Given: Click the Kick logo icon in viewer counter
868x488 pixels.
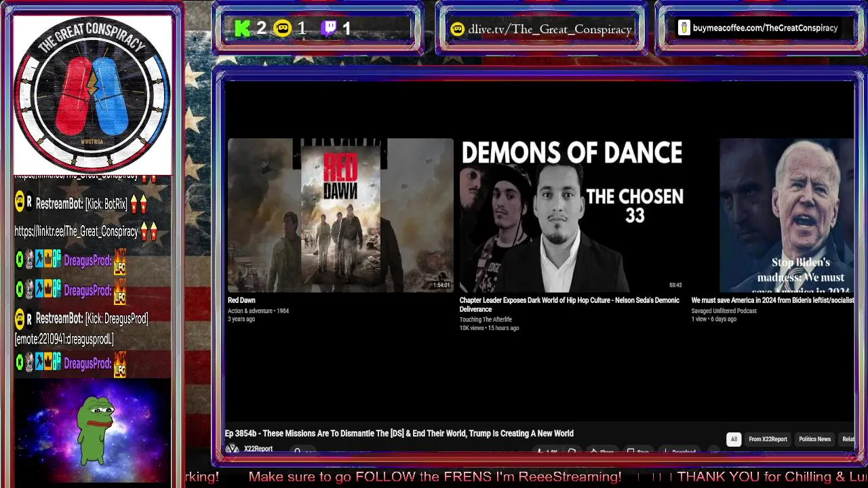Looking at the screenshot, I should pyautogui.click(x=242, y=28).
